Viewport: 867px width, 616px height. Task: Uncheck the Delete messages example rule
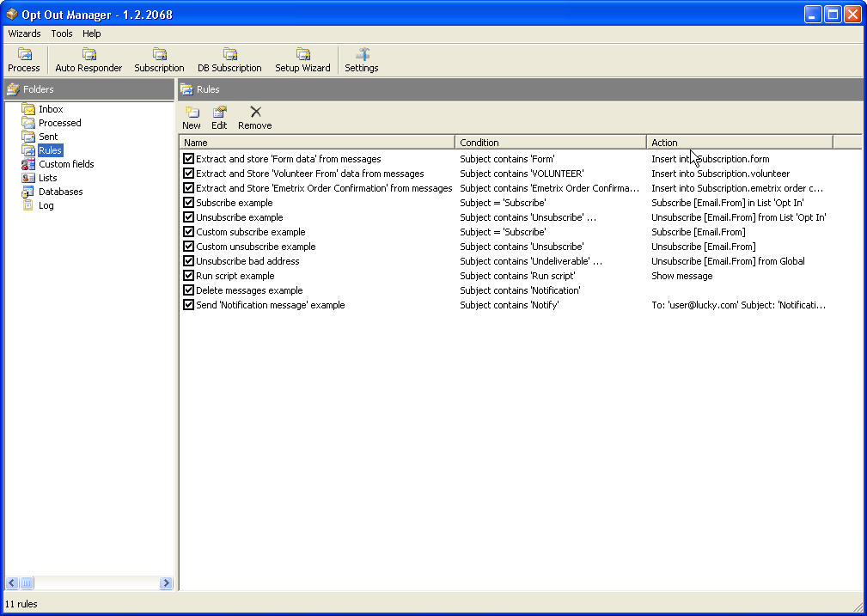(x=188, y=290)
